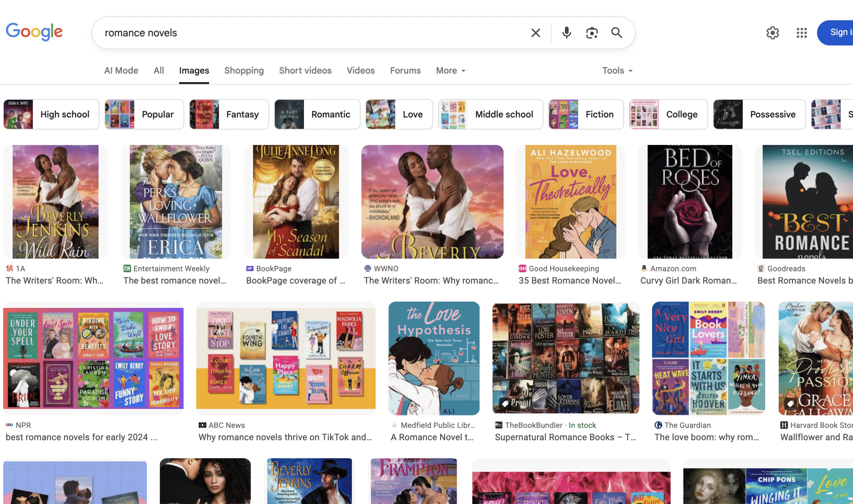Open The Love Hypothesis cover image

pyautogui.click(x=434, y=358)
